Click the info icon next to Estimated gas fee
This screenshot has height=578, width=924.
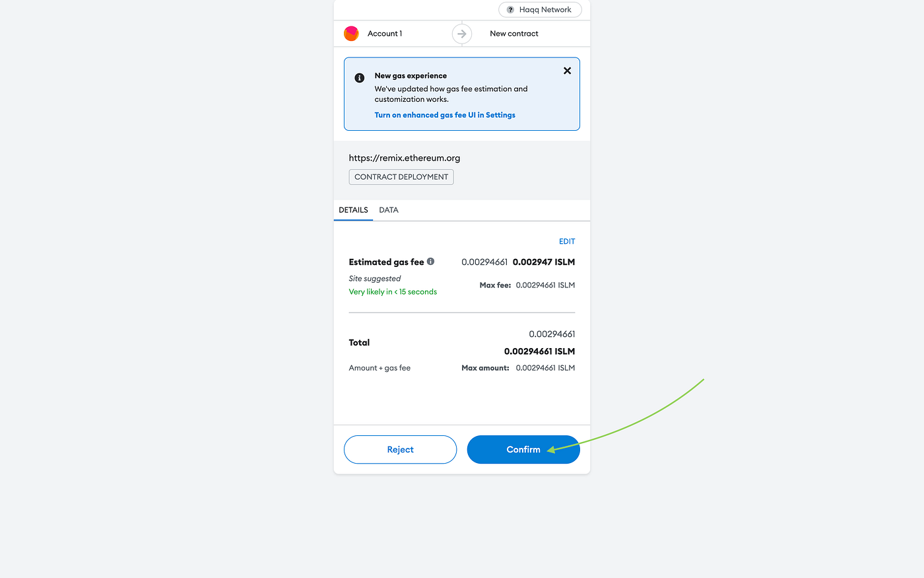click(430, 262)
